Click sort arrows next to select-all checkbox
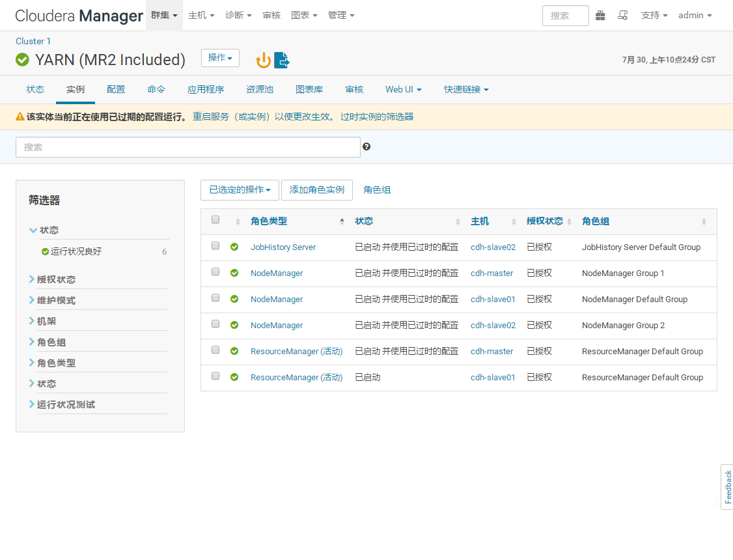The width and height of the screenshot is (733, 560). pos(238,221)
